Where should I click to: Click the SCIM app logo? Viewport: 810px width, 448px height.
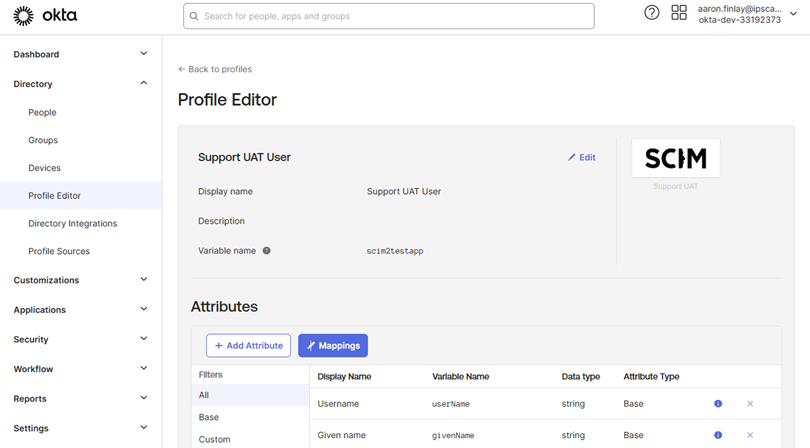[x=675, y=159]
